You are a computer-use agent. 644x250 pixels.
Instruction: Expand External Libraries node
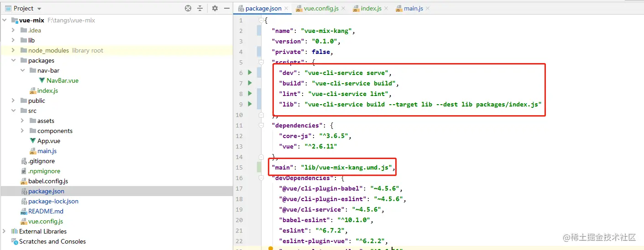(x=5, y=231)
